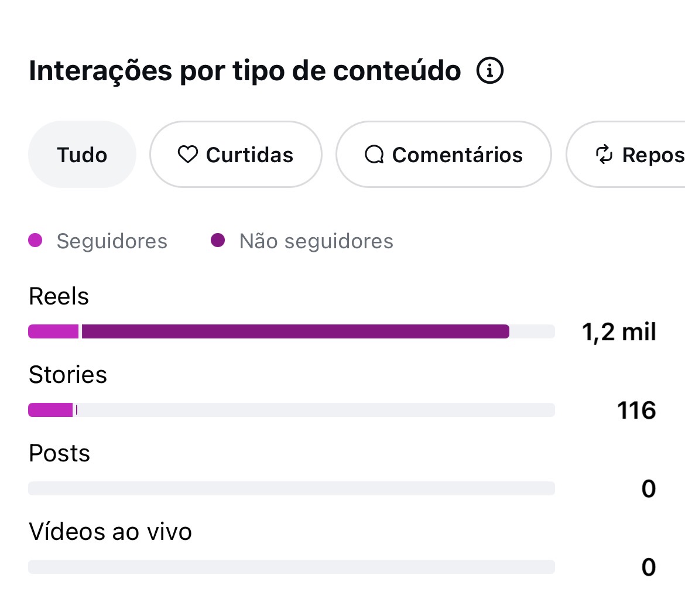The height and width of the screenshot is (616, 685).
Task: Select the Seguidores legend label
Action: point(112,241)
